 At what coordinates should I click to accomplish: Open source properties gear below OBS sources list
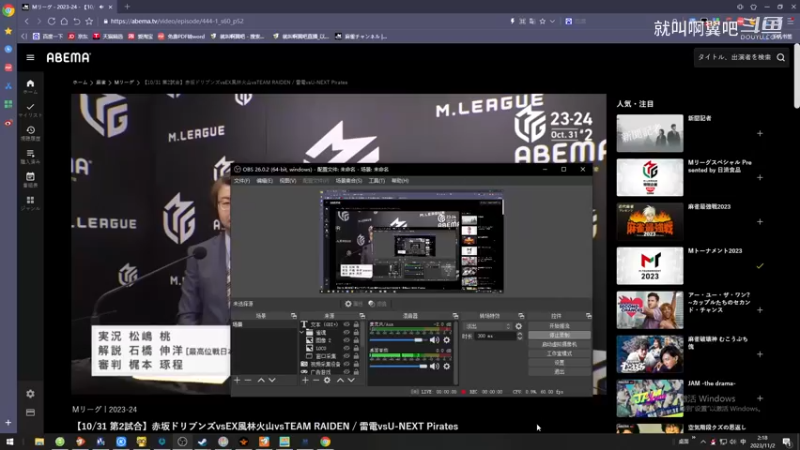tap(327, 380)
